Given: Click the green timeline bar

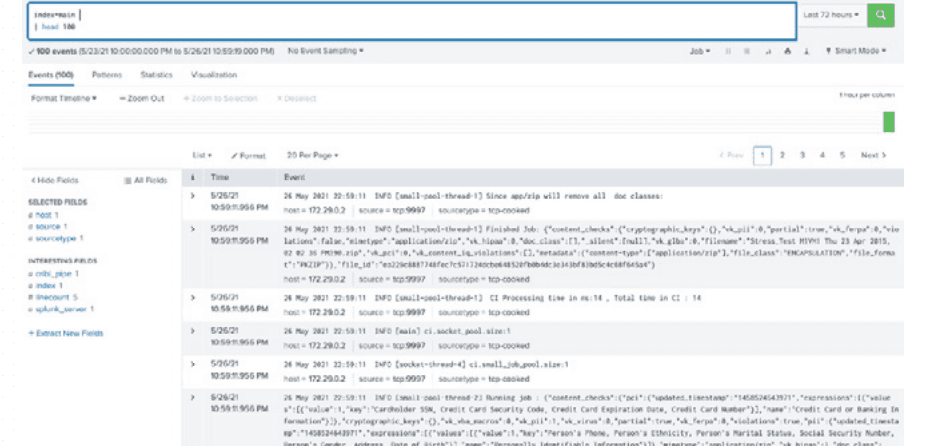Looking at the screenshot, I should [888, 121].
